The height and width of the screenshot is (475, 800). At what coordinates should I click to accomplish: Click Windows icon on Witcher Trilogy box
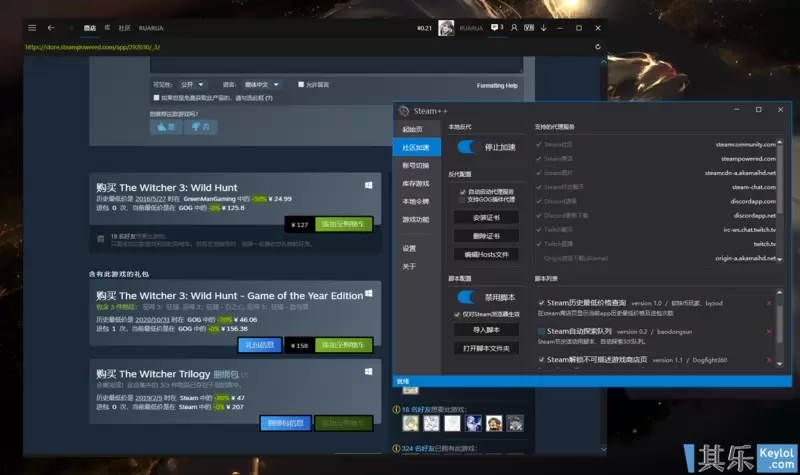[368, 371]
